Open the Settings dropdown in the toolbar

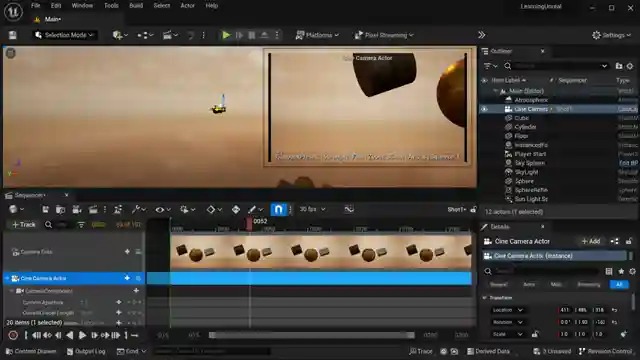tap(611, 35)
